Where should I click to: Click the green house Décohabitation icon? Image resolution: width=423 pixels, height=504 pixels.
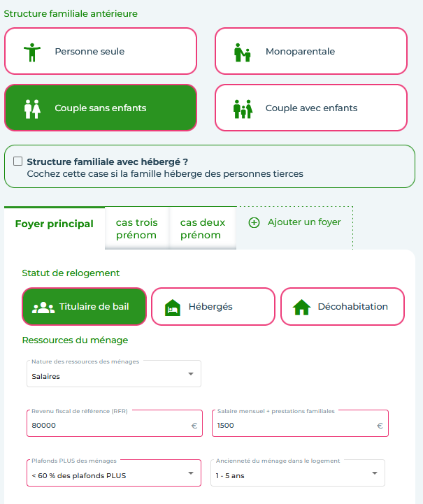pos(301,308)
